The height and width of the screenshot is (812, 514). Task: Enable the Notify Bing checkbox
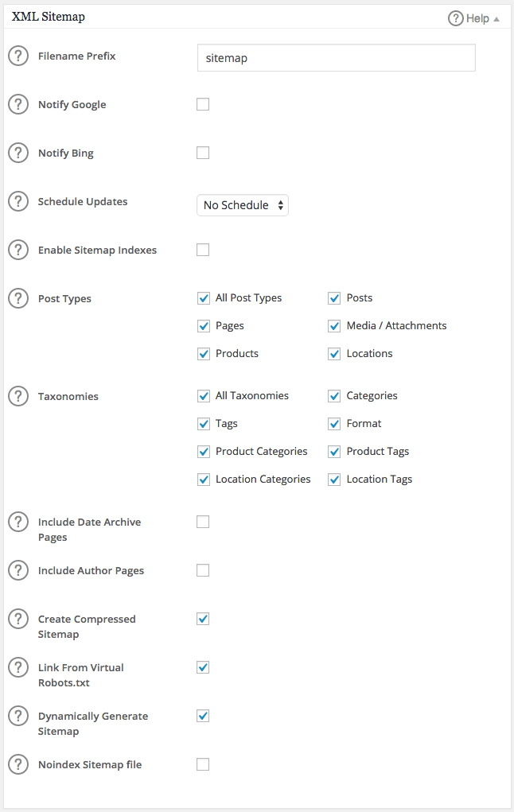tap(203, 153)
